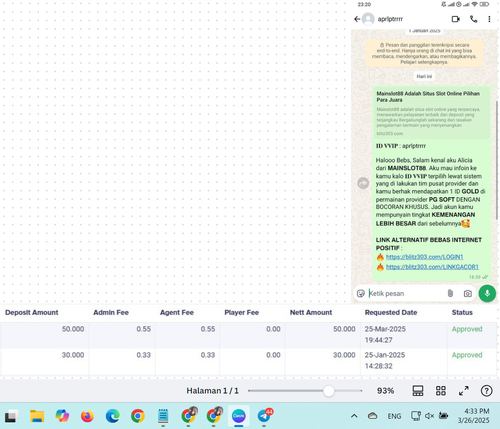This screenshot has height=429, width=500.
Task: Open Firefox from the taskbar
Action: (x=87, y=416)
